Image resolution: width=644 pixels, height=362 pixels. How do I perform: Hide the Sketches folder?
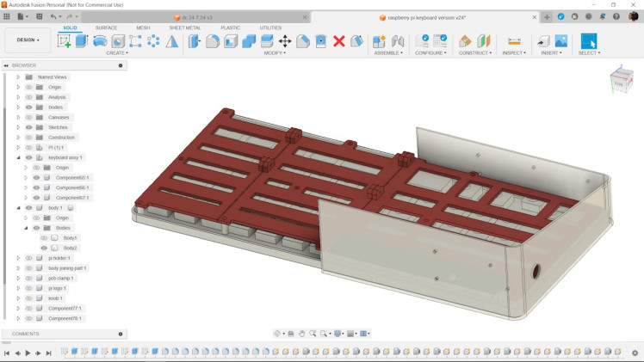pos(28,127)
